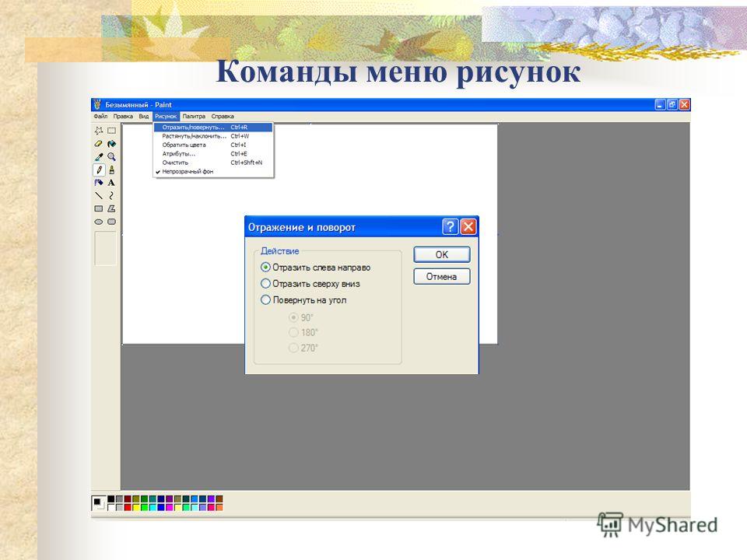This screenshot has height=560, width=747.
Task: Toggle Непрозрачный фон menu check
Action: [x=213, y=171]
